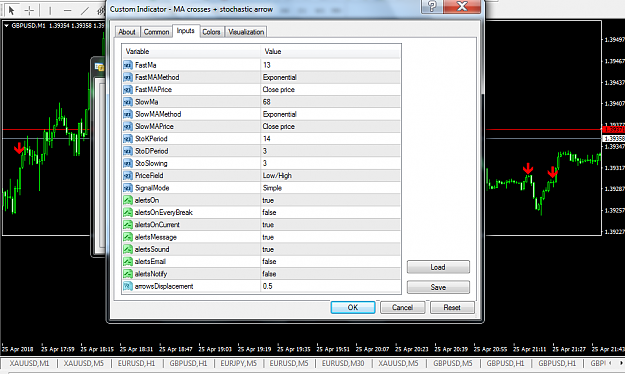Click the alertsEmail boolean icon
625x374 pixels.
click(128, 262)
